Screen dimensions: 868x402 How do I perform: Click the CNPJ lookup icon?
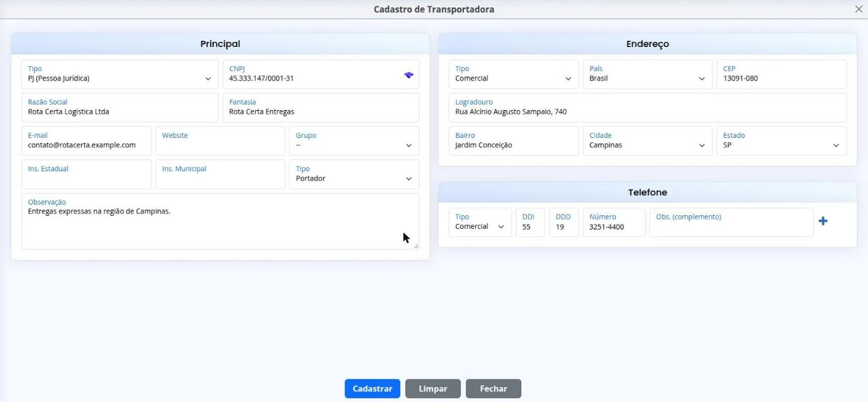tap(408, 75)
